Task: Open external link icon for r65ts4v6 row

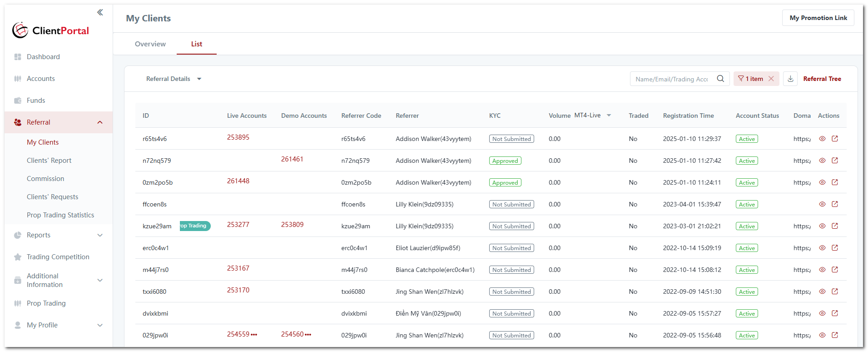Action: 835,139
